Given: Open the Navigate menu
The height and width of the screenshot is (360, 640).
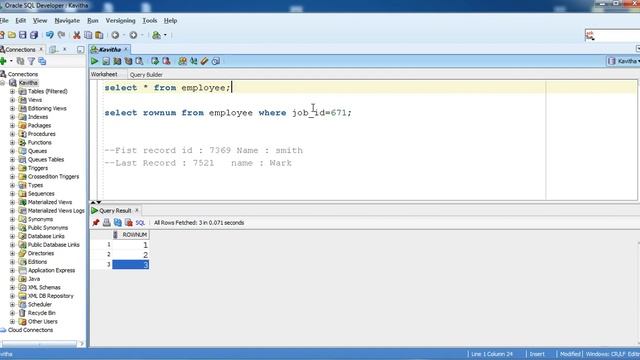Looking at the screenshot, I should 67,21.
